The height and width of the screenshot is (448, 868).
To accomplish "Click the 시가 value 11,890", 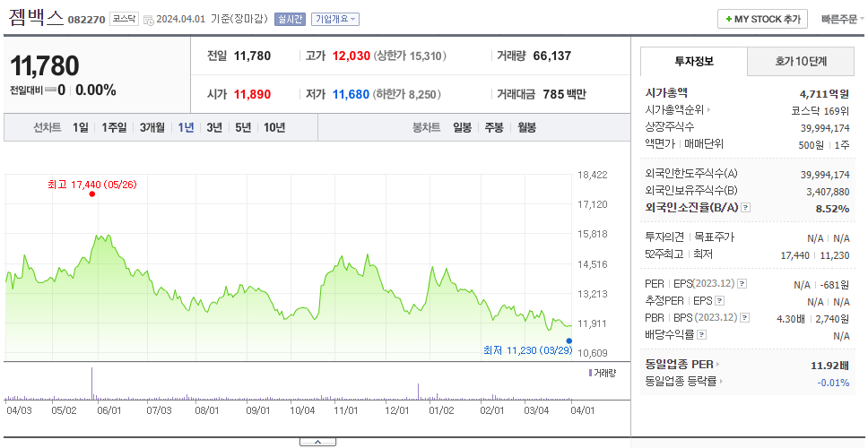I will [x=253, y=95].
